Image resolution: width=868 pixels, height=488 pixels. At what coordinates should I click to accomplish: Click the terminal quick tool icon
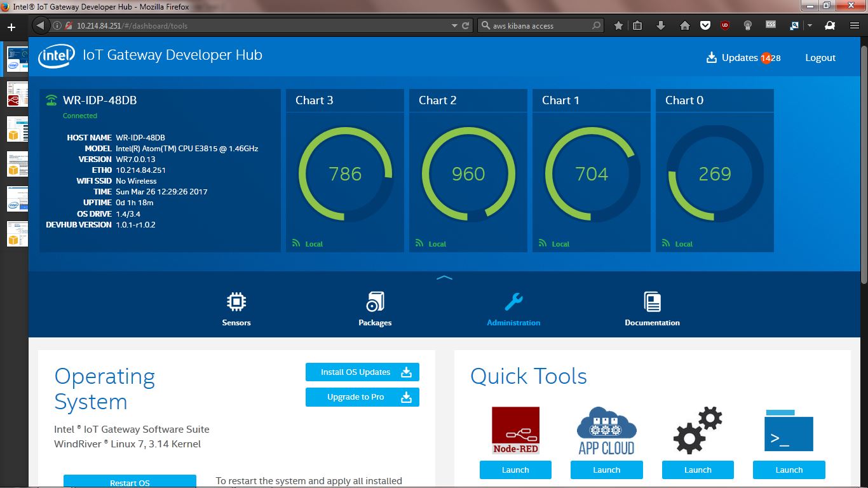pyautogui.click(x=789, y=431)
